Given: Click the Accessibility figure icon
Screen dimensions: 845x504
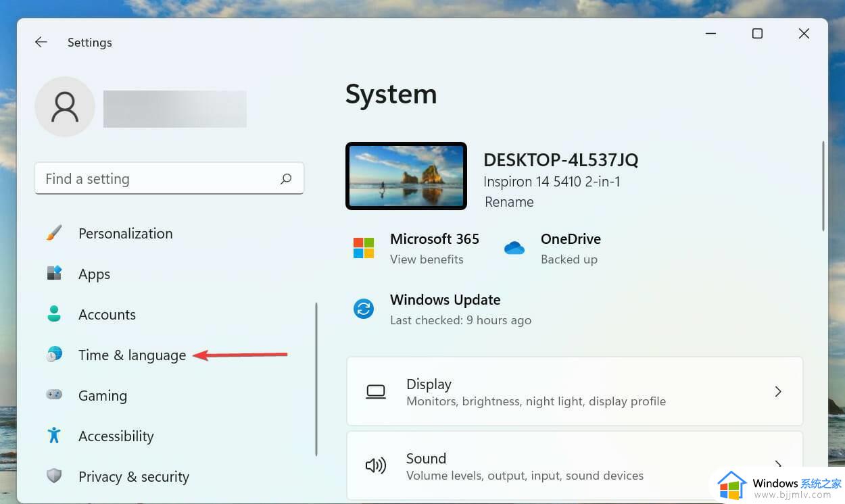Looking at the screenshot, I should click(x=54, y=435).
